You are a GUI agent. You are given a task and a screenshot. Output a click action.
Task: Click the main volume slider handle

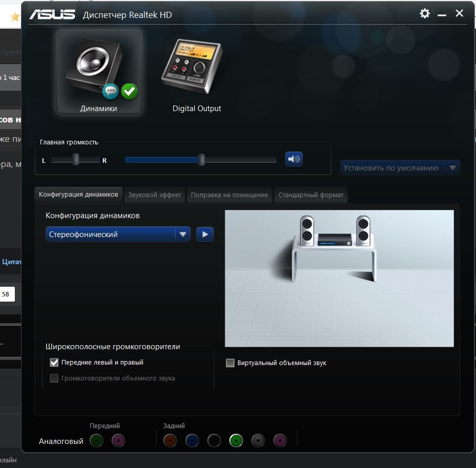[x=202, y=160]
